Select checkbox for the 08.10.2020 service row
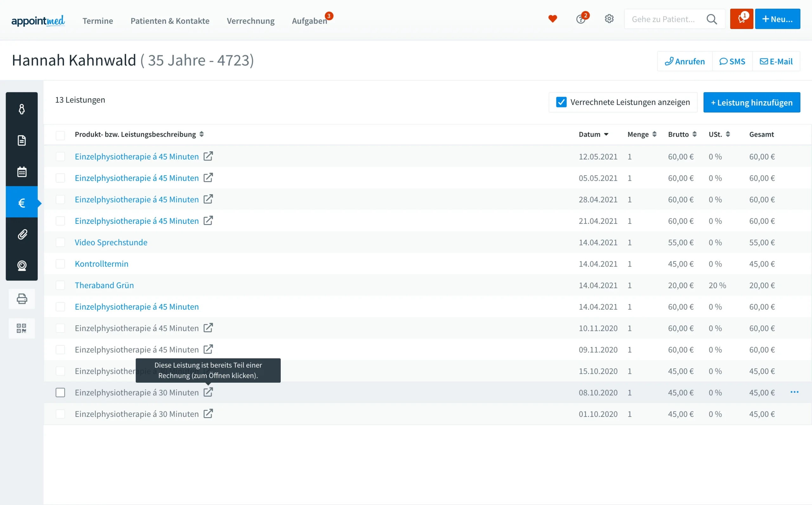 60,392
